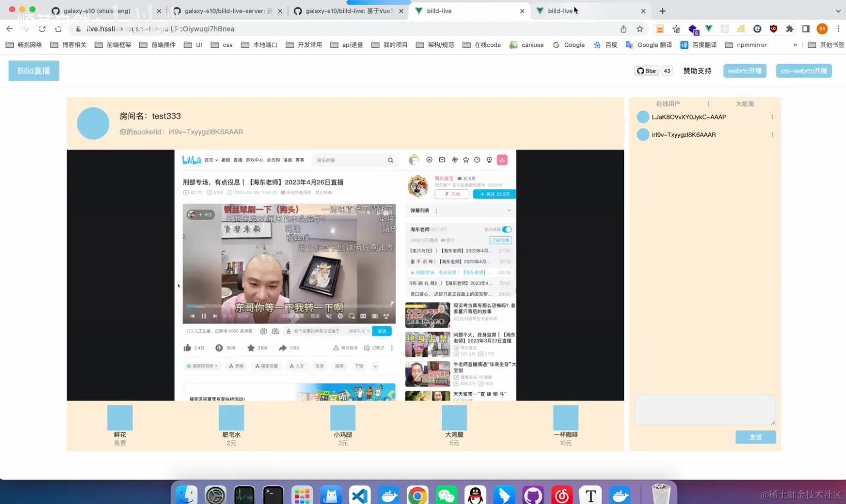Open a new browser tab
This screenshot has width=846, height=504.
tap(662, 11)
